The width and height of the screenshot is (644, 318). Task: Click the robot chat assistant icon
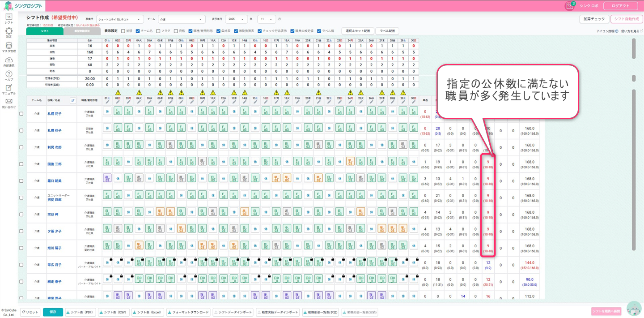(x=634, y=308)
